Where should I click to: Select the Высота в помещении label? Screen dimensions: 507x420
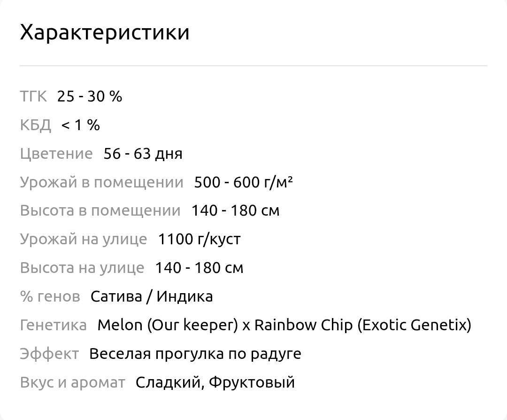click(100, 210)
